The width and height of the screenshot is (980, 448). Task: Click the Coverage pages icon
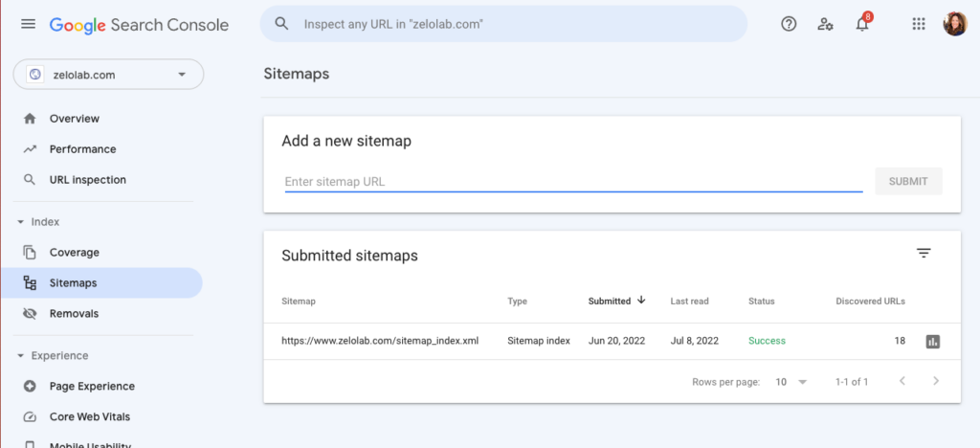[x=30, y=253]
